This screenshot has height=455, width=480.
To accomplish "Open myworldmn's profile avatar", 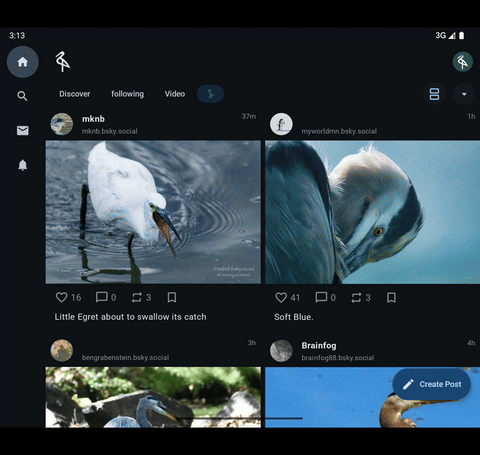I will (x=281, y=124).
